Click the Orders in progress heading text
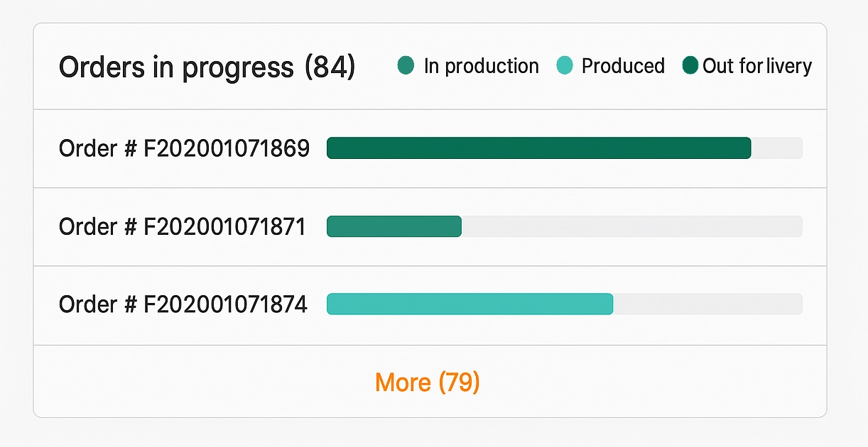868x447 pixels. coord(175,67)
